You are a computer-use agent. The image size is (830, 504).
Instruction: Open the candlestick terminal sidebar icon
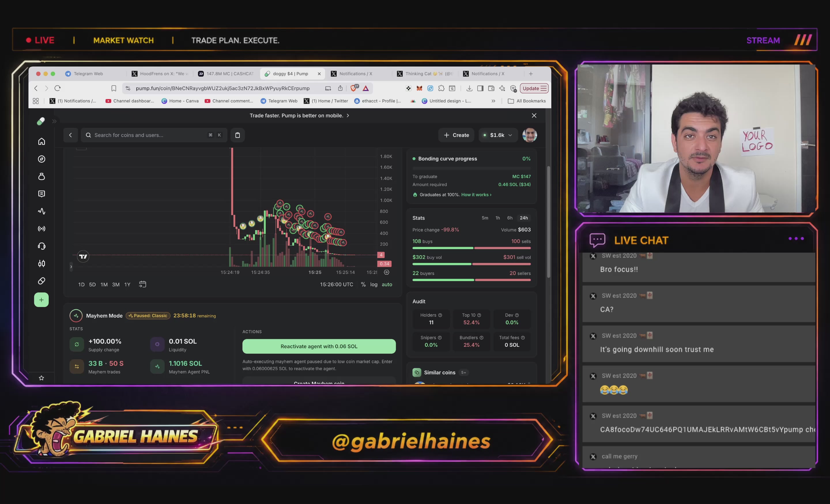pos(41,263)
